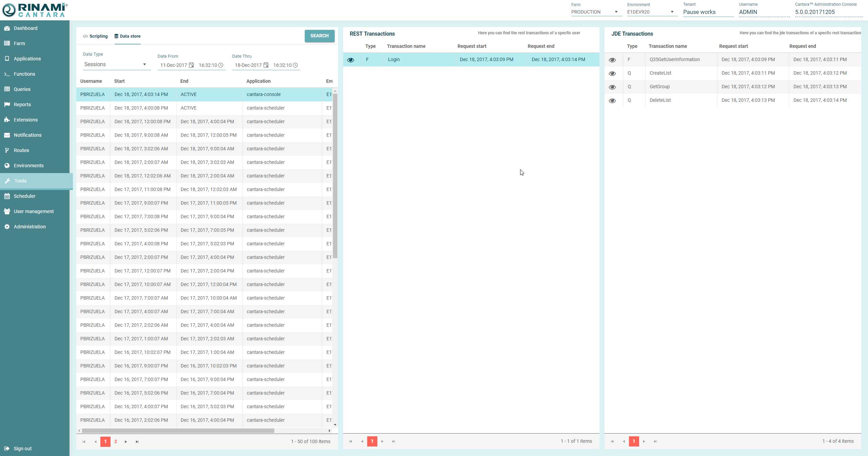Screen dimensions: 868x456
Task: Click the sessions table horizontal scrollbar
Action: pos(178,431)
